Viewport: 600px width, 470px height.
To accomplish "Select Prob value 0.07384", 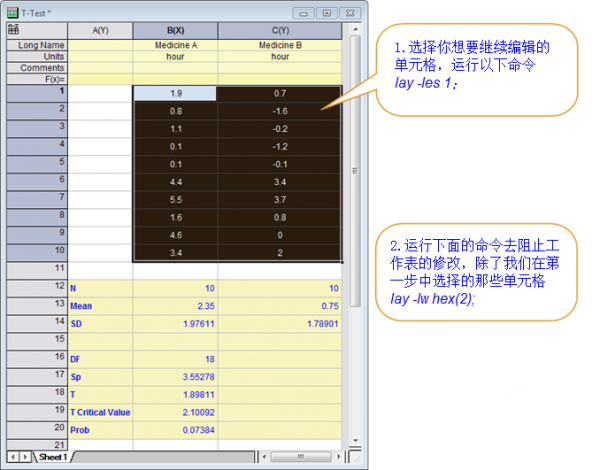I will tap(175, 430).
